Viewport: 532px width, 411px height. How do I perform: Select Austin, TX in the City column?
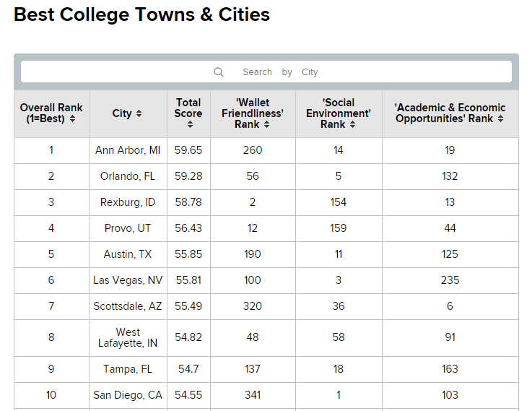click(x=128, y=254)
